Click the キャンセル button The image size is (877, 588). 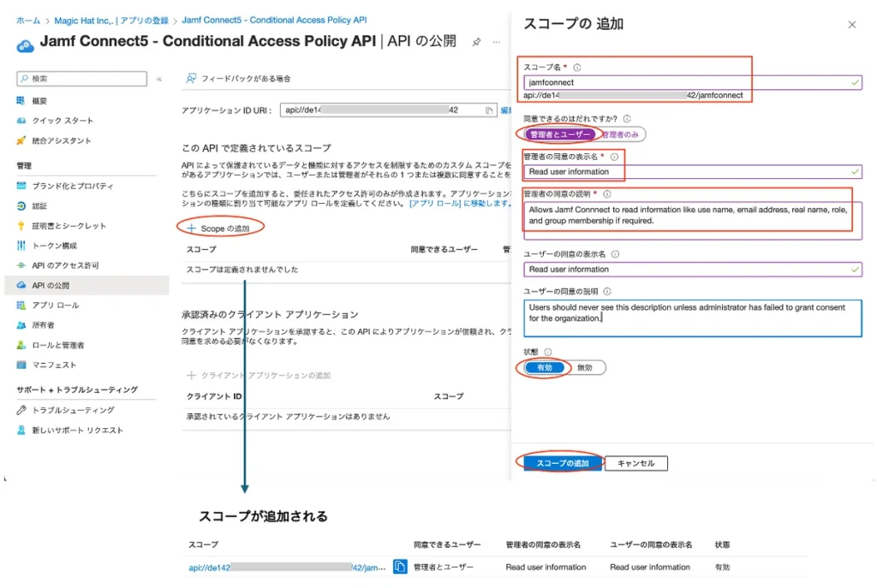point(635,463)
